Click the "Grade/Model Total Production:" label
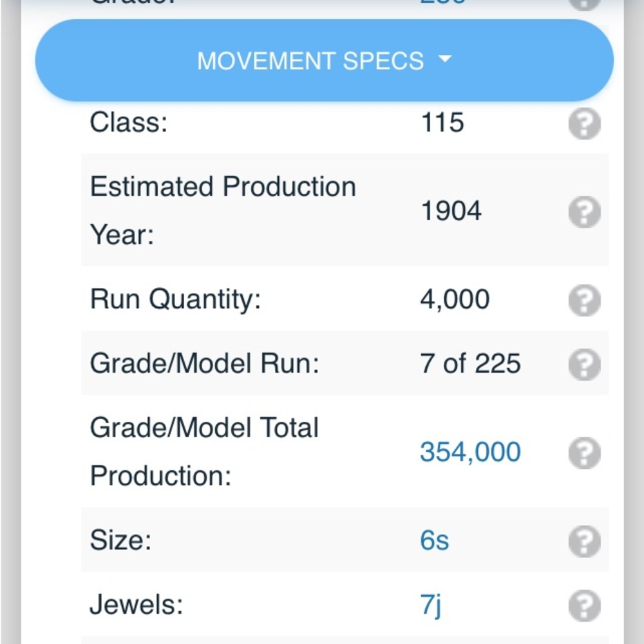The image size is (644, 644). pos(204,451)
